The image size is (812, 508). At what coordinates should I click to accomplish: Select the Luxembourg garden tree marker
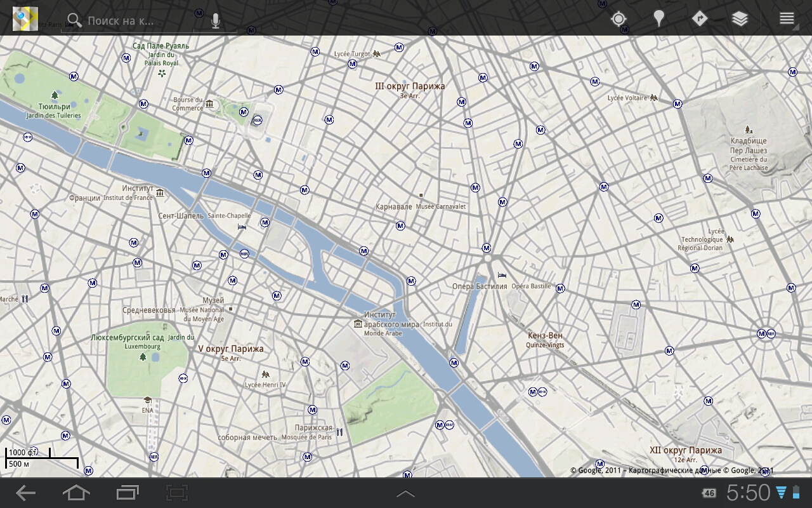pyautogui.click(x=143, y=357)
